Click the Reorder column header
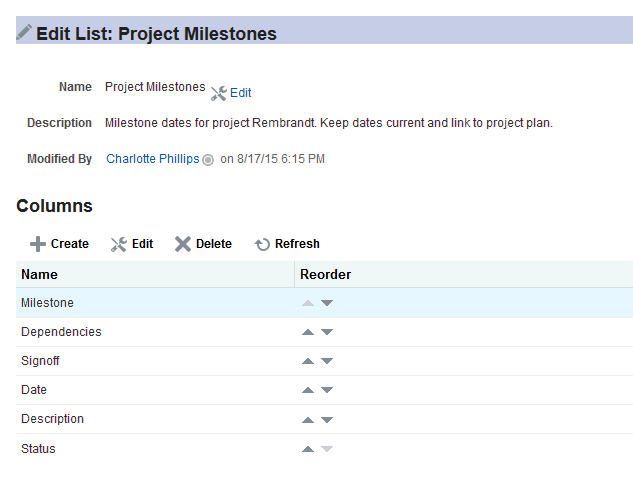Screen dimensions: 633x492 tap(326, 274)
